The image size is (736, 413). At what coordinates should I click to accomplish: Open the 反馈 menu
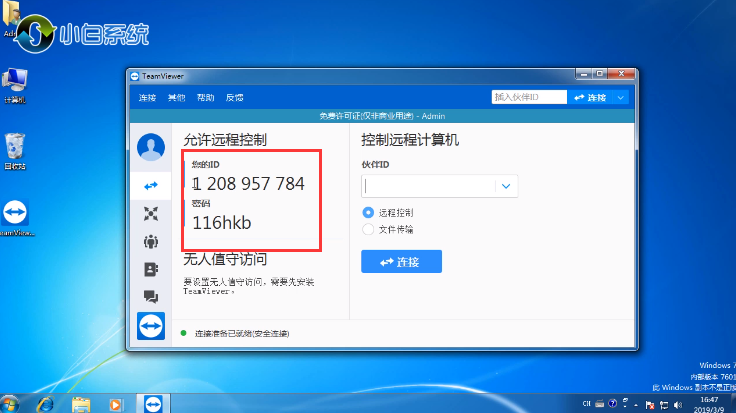(x=235, y=98)
